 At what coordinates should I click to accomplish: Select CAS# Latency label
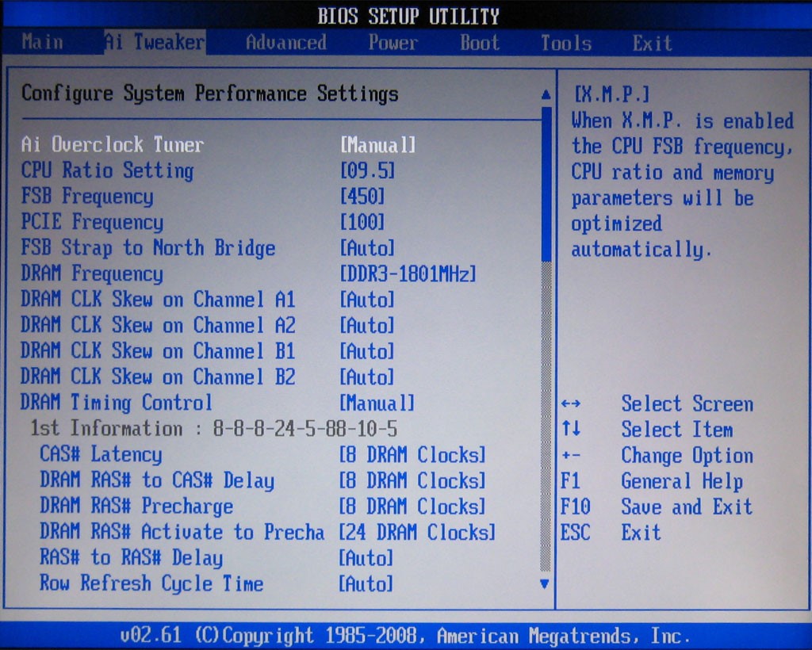point(101,454)
